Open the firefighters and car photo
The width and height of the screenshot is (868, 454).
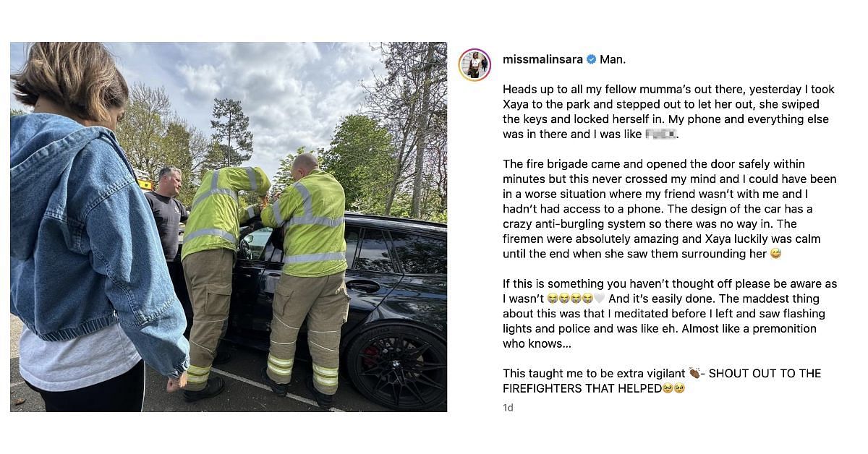[229, 227]
